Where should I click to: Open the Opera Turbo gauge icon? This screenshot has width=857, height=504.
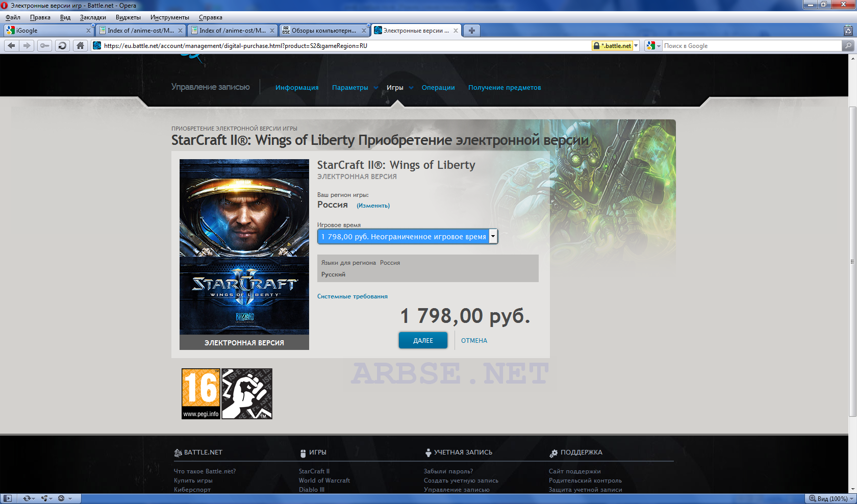pyautogui.click(x=61, y=498)
